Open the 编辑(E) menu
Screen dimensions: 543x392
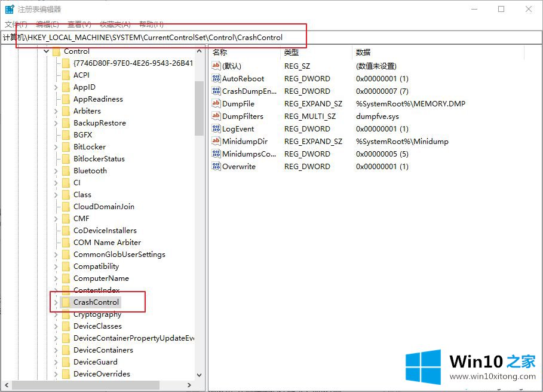[x=47, y=24]
